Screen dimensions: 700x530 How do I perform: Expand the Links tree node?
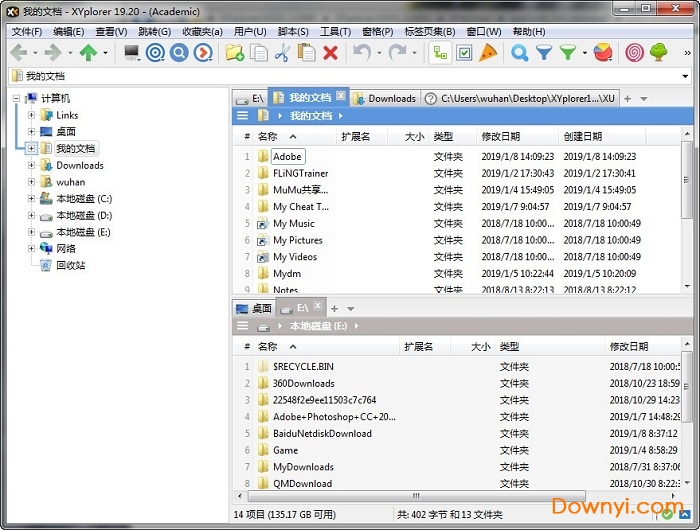click(x=31, y=115)
